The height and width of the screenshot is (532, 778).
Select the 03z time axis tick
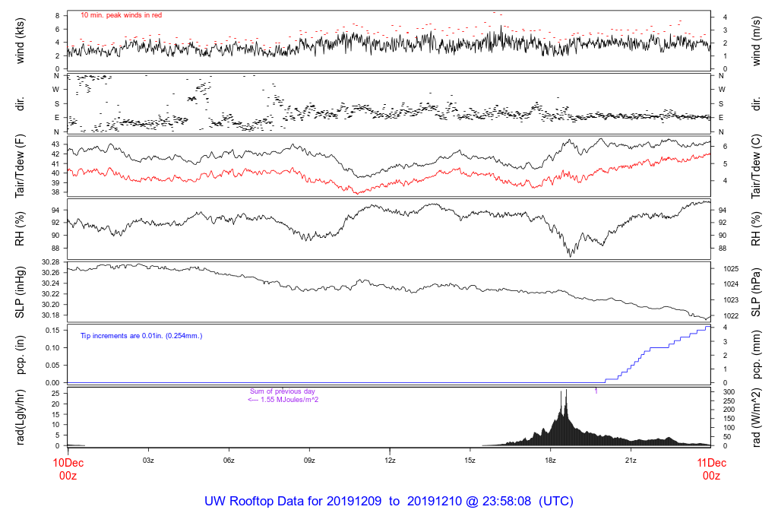[148, 461]
